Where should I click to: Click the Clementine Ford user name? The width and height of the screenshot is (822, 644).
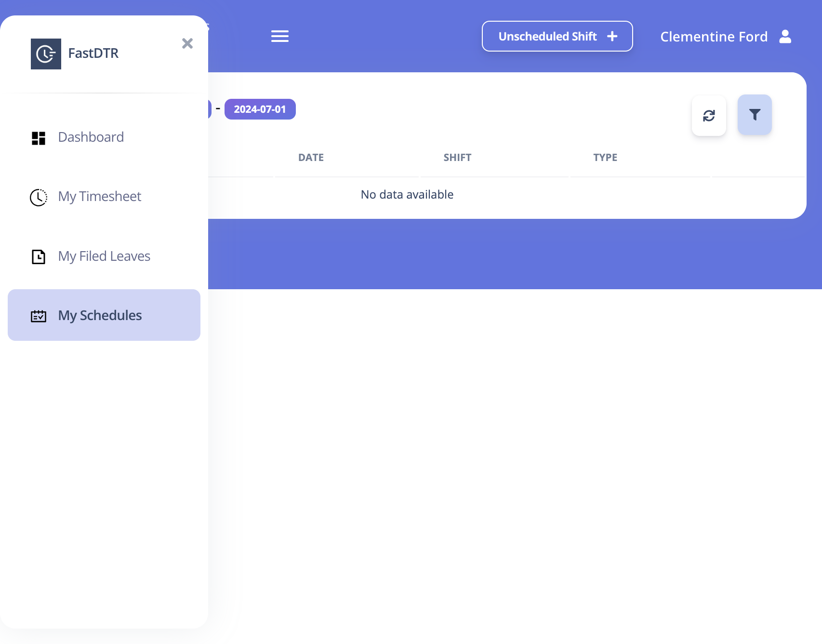714,37
